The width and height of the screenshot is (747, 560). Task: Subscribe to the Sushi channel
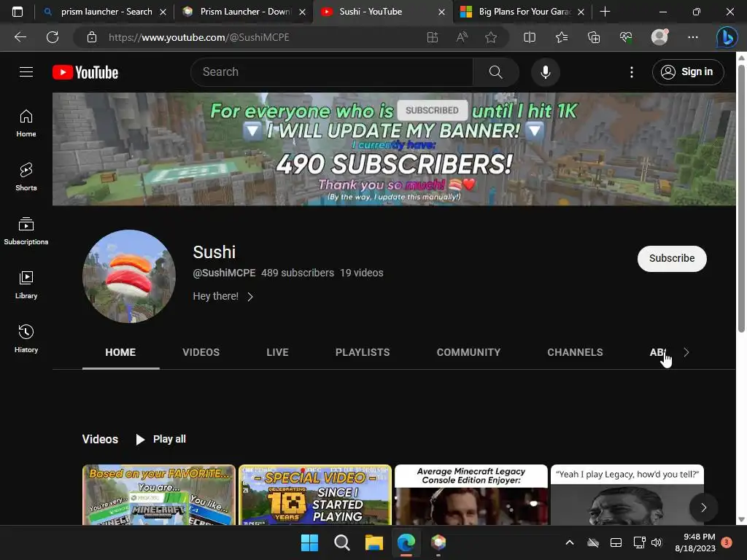pos(672,259)
